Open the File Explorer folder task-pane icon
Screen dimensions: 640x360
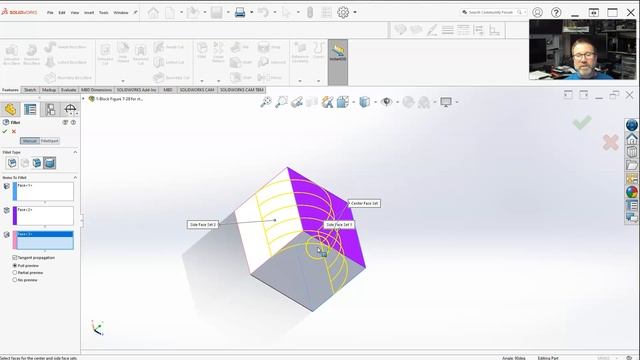click(632, 165)
